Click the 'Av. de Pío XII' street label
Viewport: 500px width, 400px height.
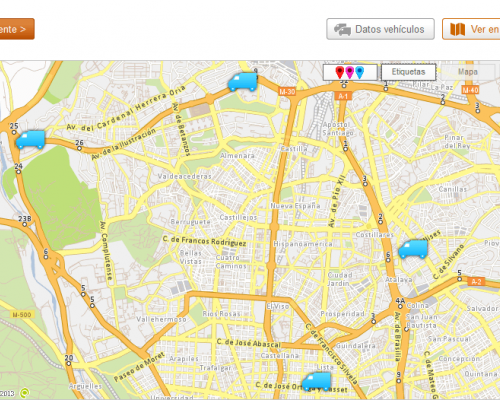click(x=337, y=201)
